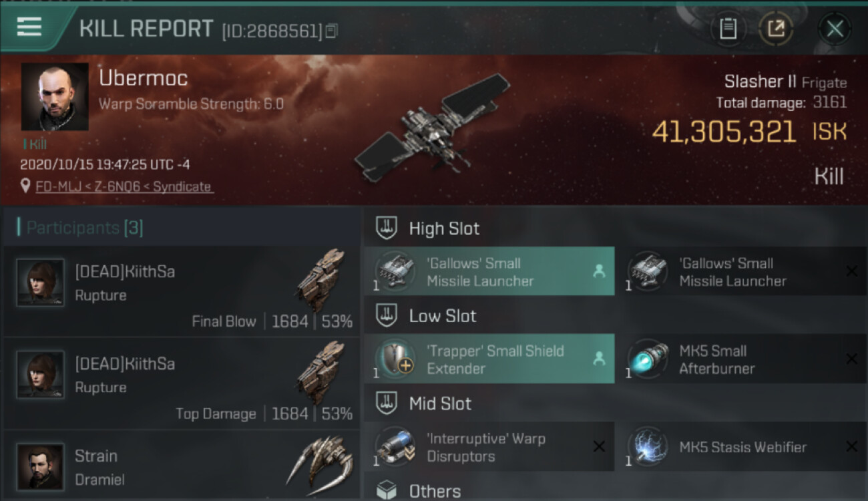Share the kill report externally
The height and width of the screenshot is (501, 868).
click(x=776, y=29)
